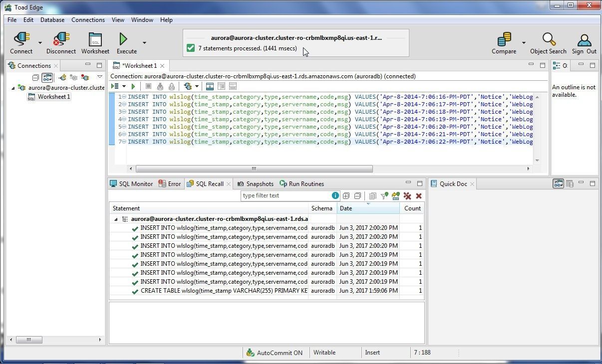Viewport: 602px width, 364px height.
Task: Toggle Link with Editor in Connections
Action: click(47, 77)
